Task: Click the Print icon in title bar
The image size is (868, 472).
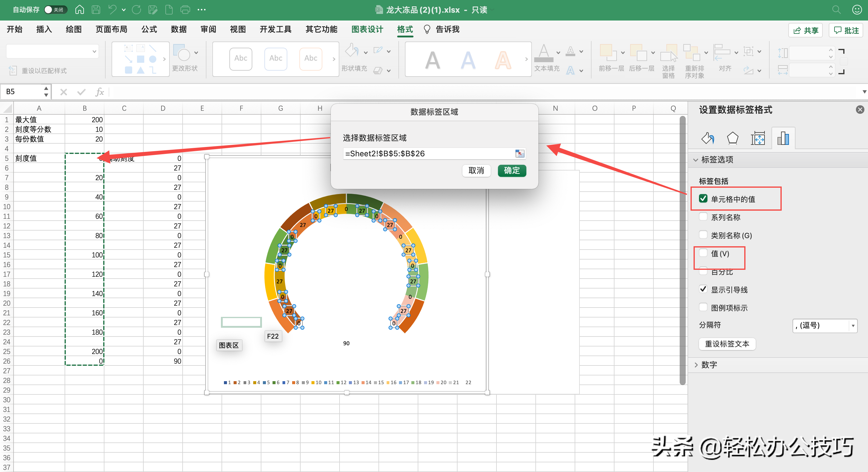Action: point(185,9)
